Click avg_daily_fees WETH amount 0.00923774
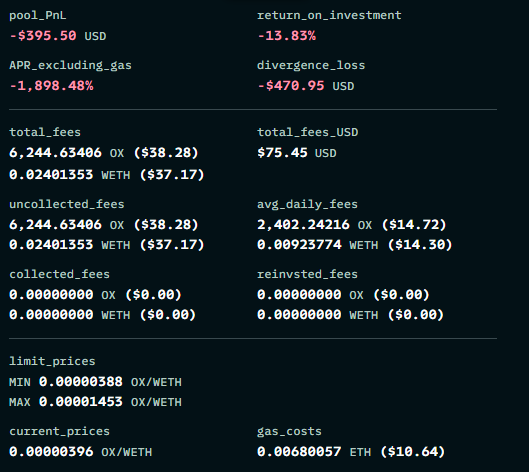Screen dimensions: 529x472 point(299,245)
